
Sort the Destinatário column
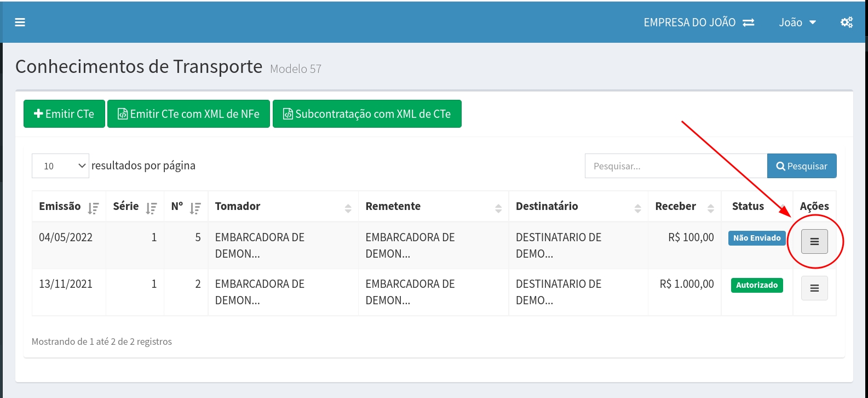(637, 208)
